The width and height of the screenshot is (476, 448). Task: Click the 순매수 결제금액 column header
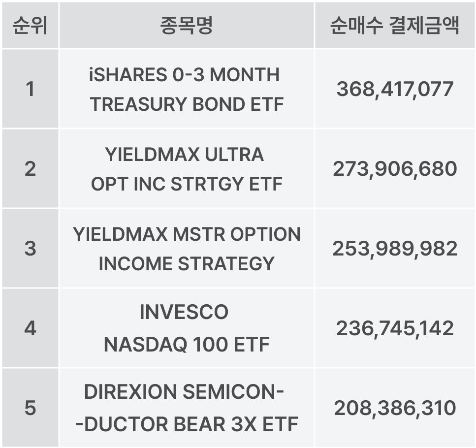(394, 26)
